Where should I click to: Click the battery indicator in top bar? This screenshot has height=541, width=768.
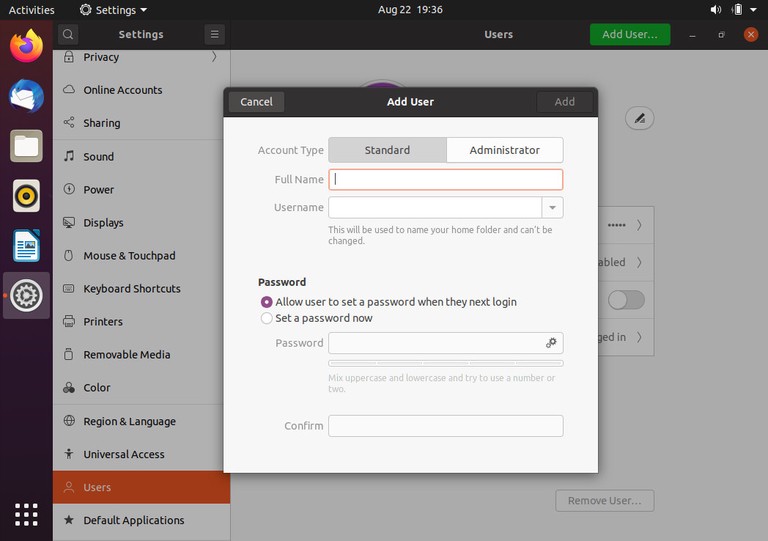[x=737, y=10]
